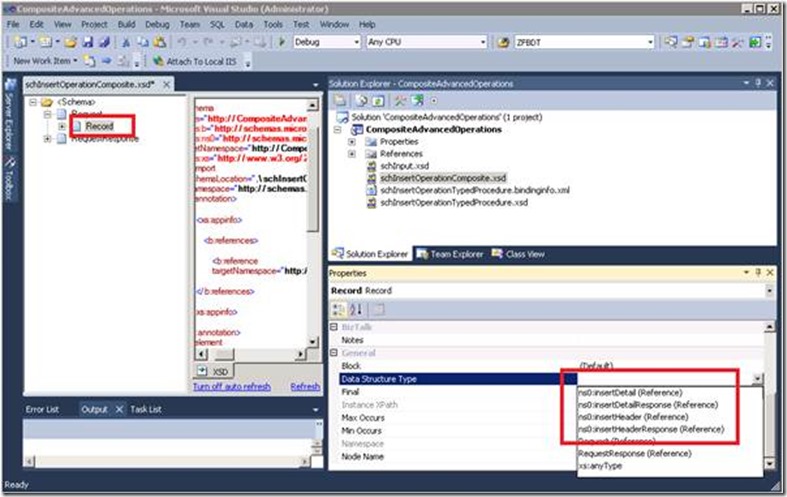This screenshot has width=787, height=497.
Task: Open the Record object selector dropdown in Properties
Action: (769, 291)
